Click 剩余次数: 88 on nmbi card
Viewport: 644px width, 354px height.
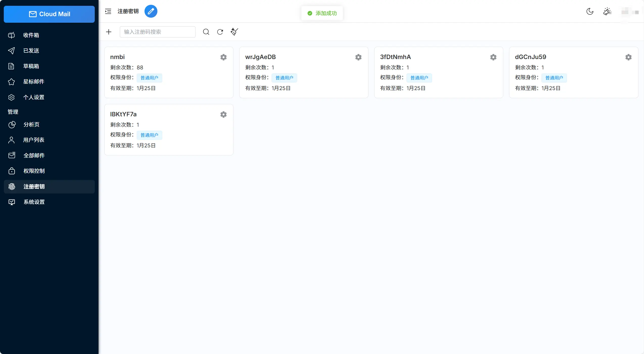point(127,68)
